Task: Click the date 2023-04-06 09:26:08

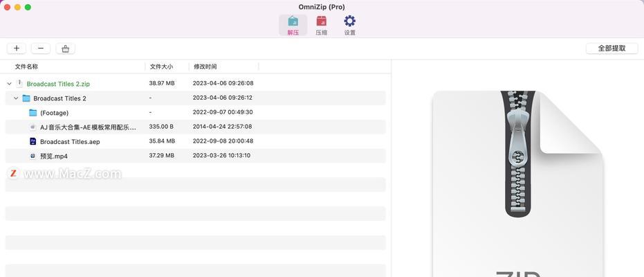Action: coord(223,83)
